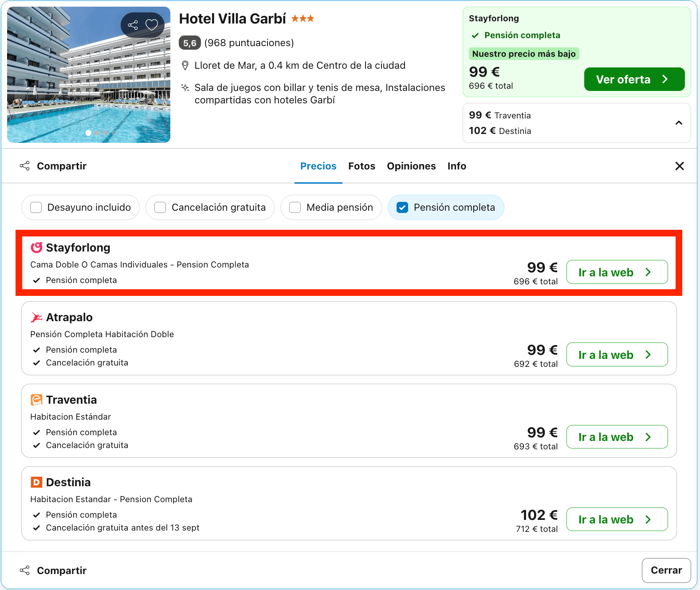Click Ir a la web for Stayforlong
The width and height of the screenshot is (700, 590).
[617, 272]
